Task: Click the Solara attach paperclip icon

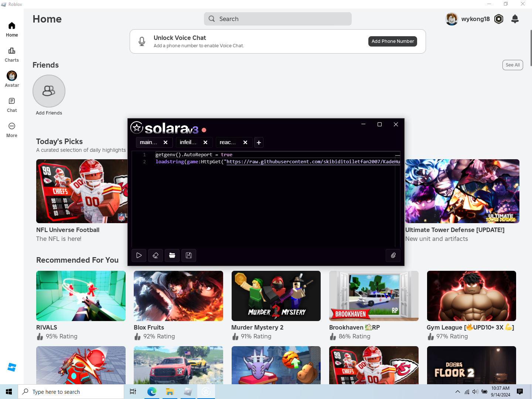Action: tap(393, 255)
